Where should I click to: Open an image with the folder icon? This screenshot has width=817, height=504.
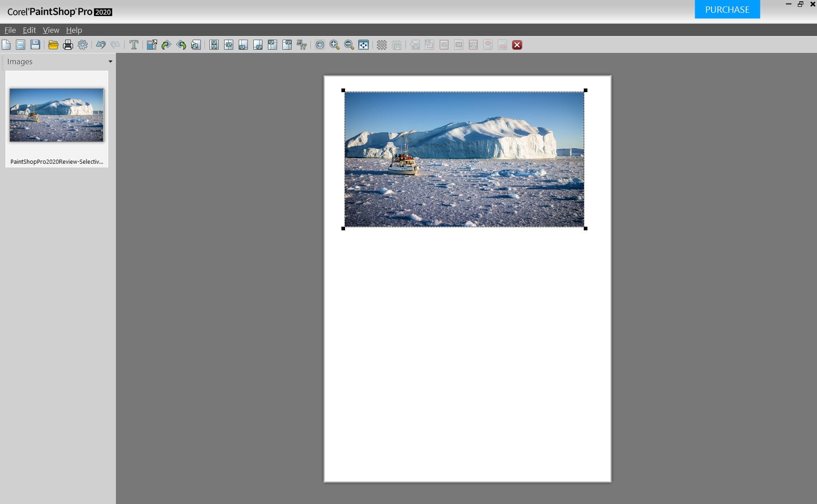(53, 45)
